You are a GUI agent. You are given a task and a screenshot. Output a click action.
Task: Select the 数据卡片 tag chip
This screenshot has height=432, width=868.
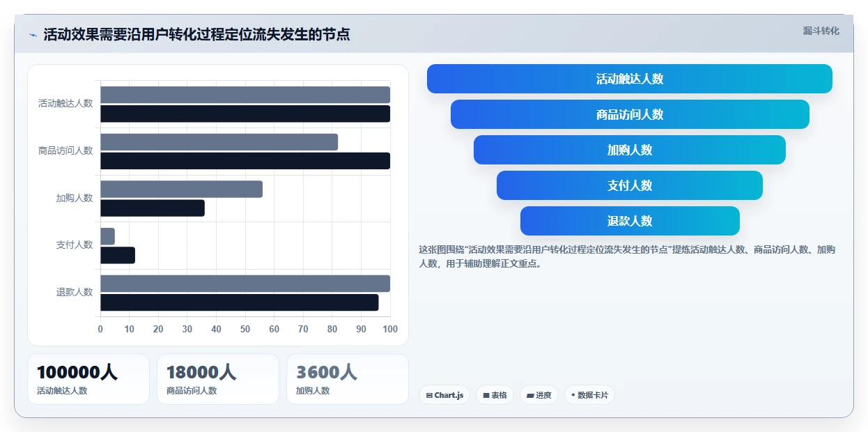tap(589, 395)
